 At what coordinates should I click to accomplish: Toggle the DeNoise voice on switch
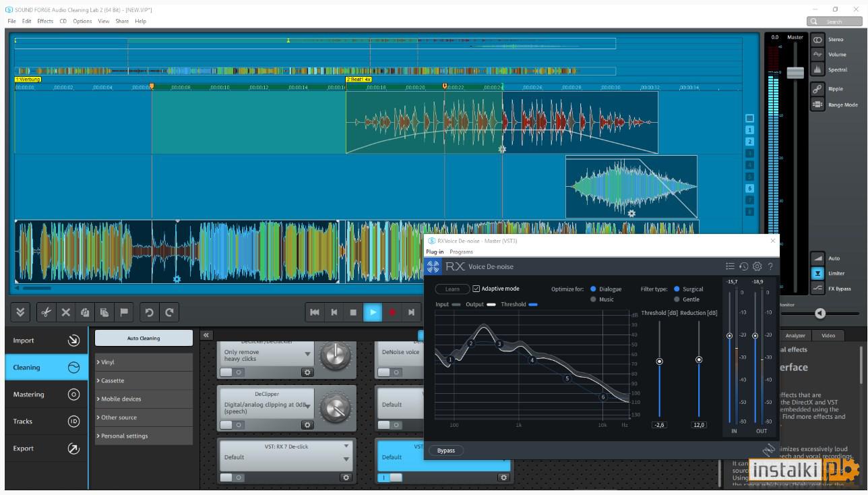click(x=389, y=372)
